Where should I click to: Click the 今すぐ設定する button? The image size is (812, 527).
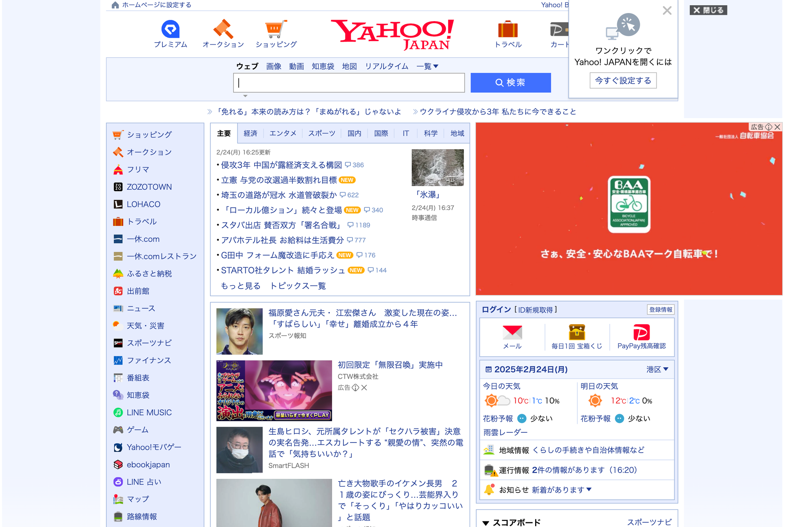pos(623,80)
